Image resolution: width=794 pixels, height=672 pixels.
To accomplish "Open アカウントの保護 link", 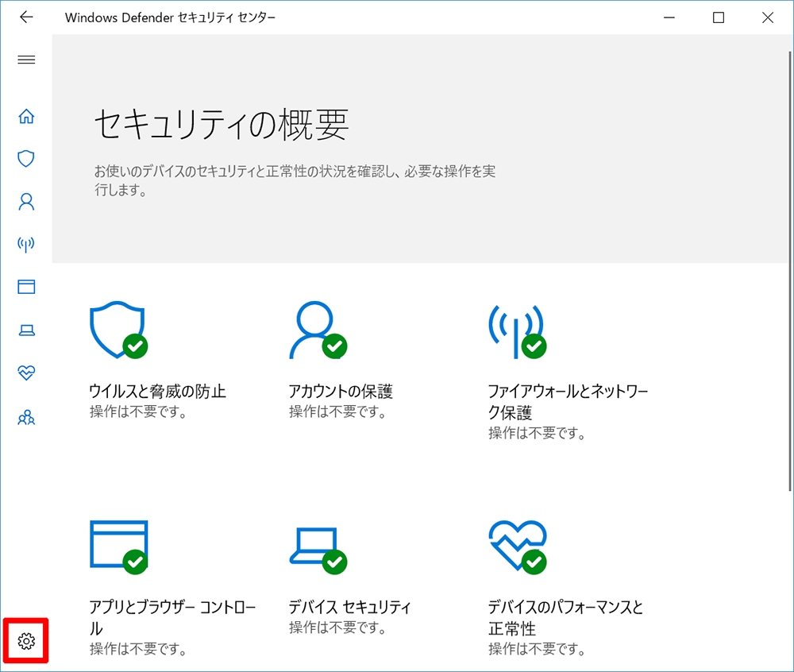I will (341, 391).
